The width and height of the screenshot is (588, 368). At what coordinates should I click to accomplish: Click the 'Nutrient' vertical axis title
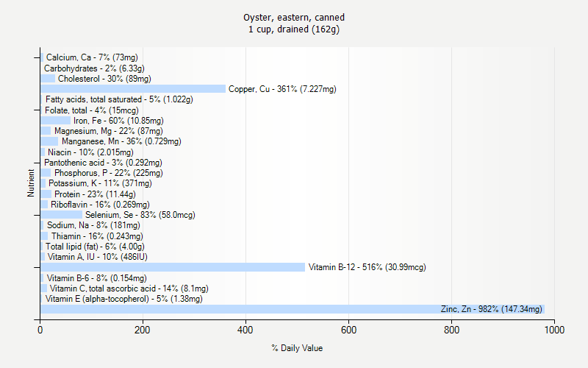coord(31,183)
